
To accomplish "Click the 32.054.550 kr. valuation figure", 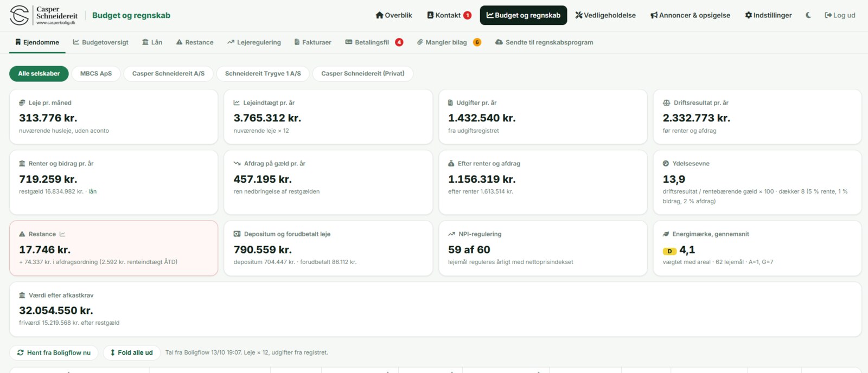I will pyautogui.click(x=56, y=311).
